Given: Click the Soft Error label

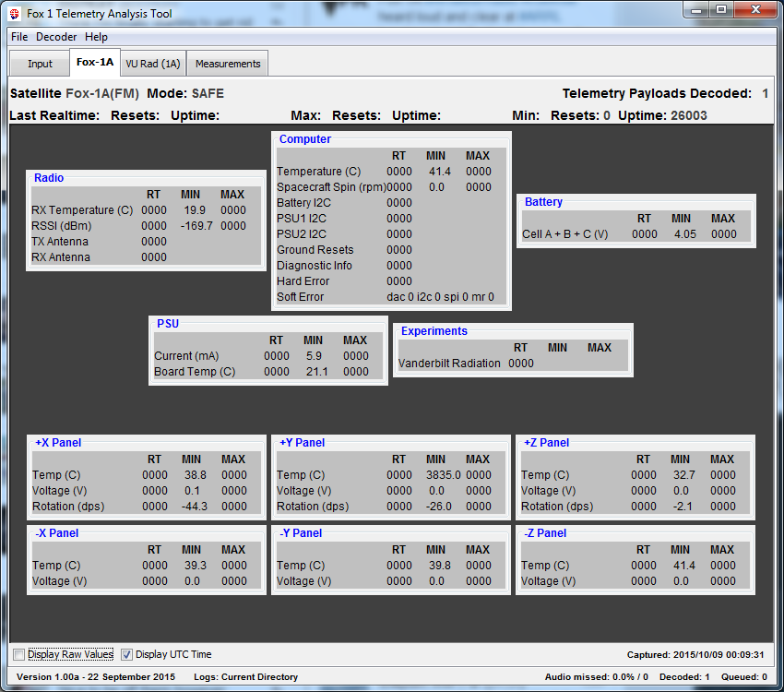Looking at the screenshot, I should click(x=300, y=297).
